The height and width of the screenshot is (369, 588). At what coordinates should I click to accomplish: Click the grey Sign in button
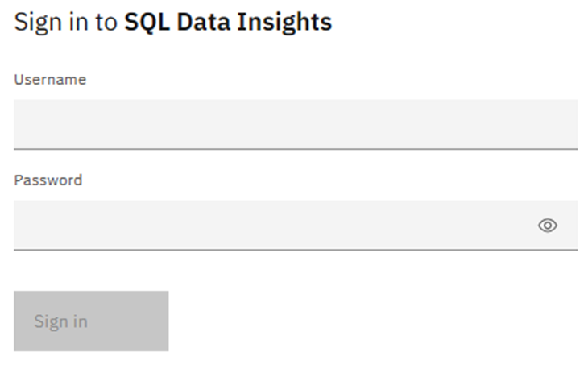[x=91, y=321]
